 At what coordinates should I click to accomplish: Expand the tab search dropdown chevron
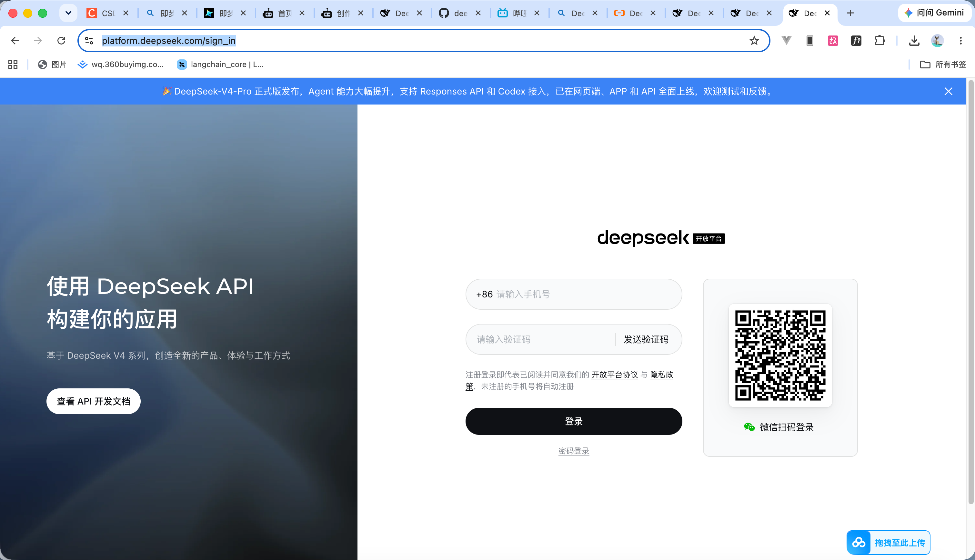coord(68,13)
